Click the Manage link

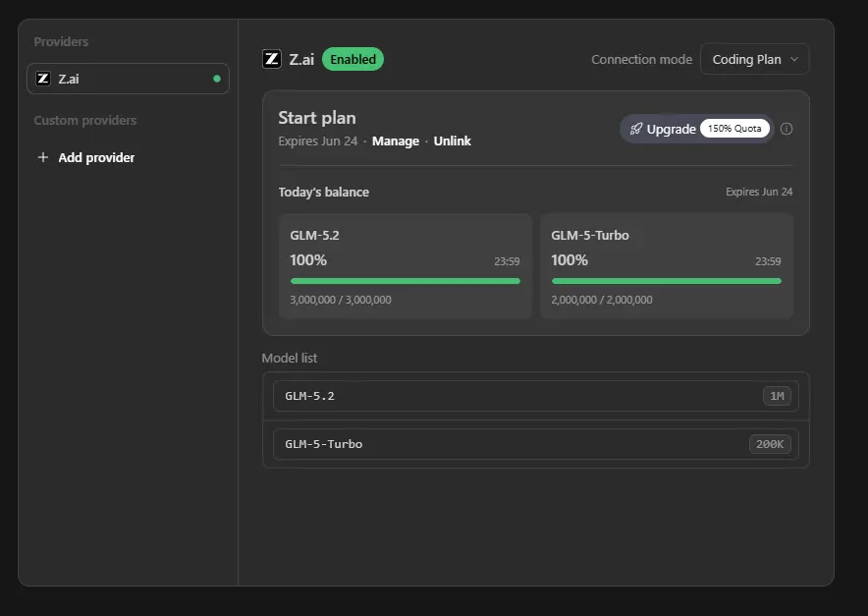coord(396,141)
